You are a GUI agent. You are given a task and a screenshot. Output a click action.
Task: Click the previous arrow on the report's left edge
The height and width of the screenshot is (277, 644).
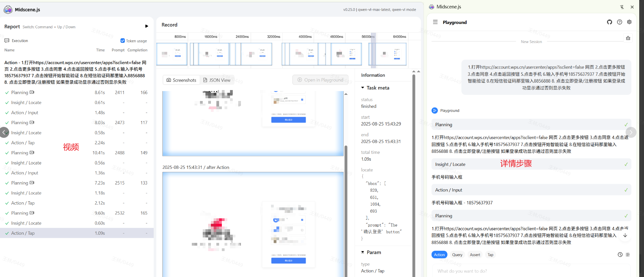tap(4, 132)
